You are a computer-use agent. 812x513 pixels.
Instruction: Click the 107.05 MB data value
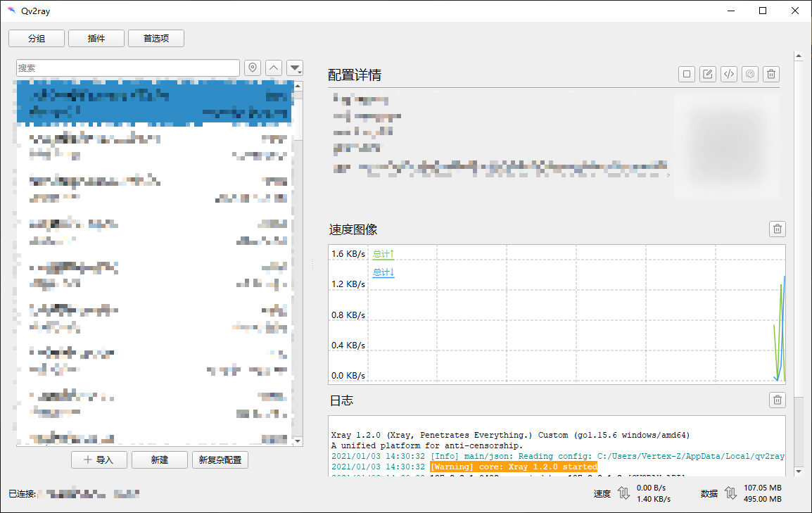click(x=763, y=488)
